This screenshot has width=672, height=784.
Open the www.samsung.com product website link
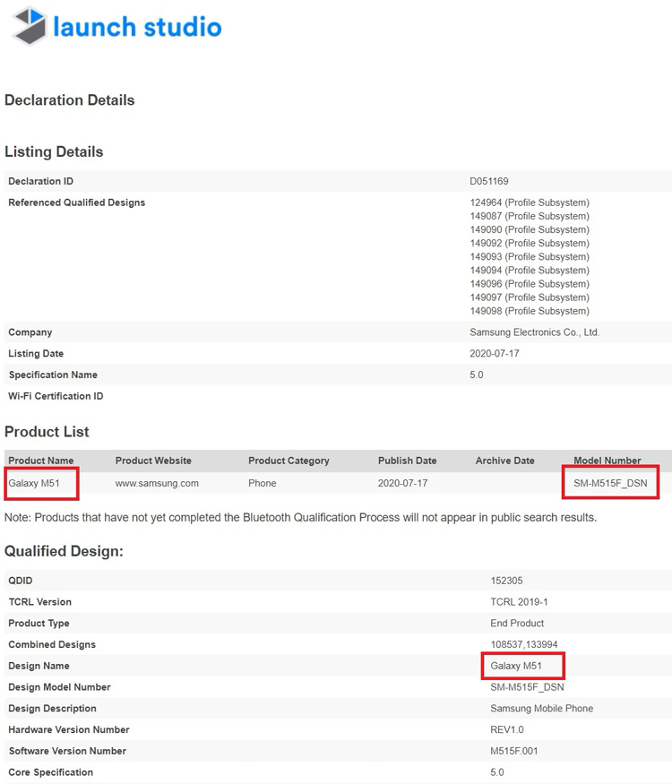point(157,483)
